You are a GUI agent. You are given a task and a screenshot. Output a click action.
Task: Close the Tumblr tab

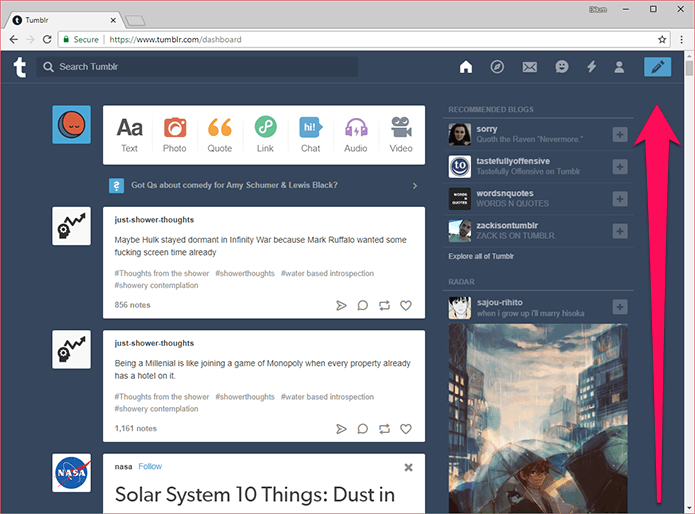pyautogui.click(x=113, y=20)
